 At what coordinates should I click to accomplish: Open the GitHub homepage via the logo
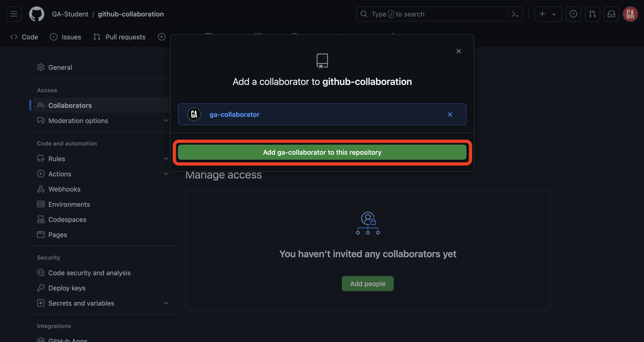tap(37, 14)
